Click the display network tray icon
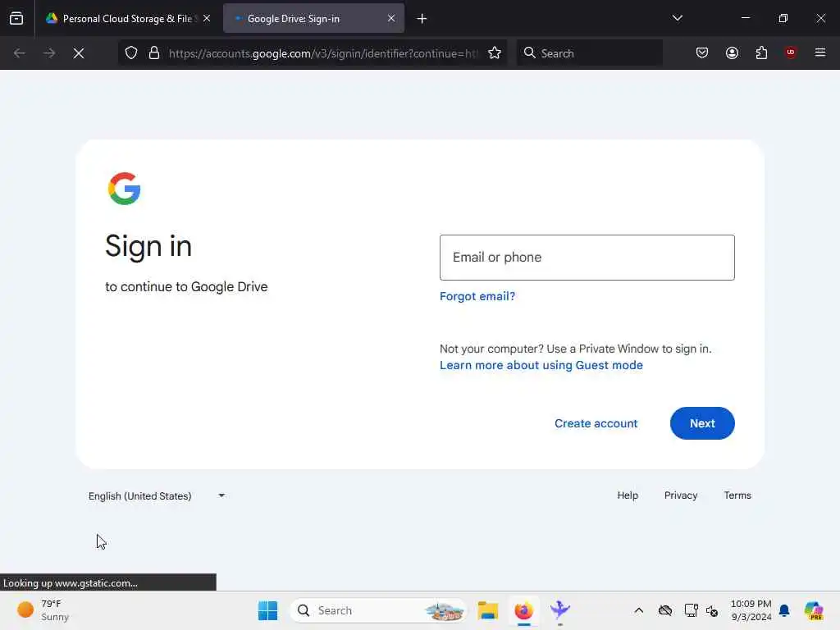 click(691, 610)
